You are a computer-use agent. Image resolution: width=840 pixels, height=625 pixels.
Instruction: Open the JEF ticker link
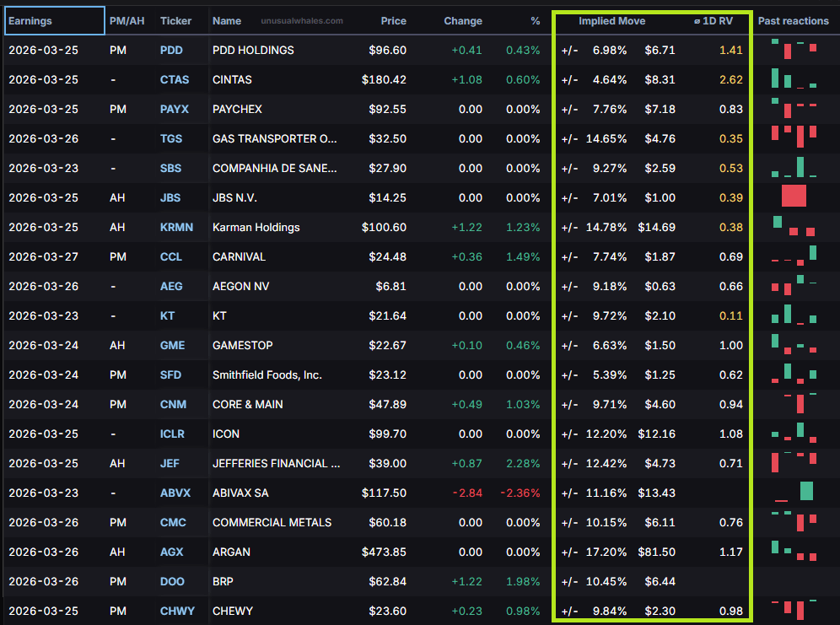point(170,463)
